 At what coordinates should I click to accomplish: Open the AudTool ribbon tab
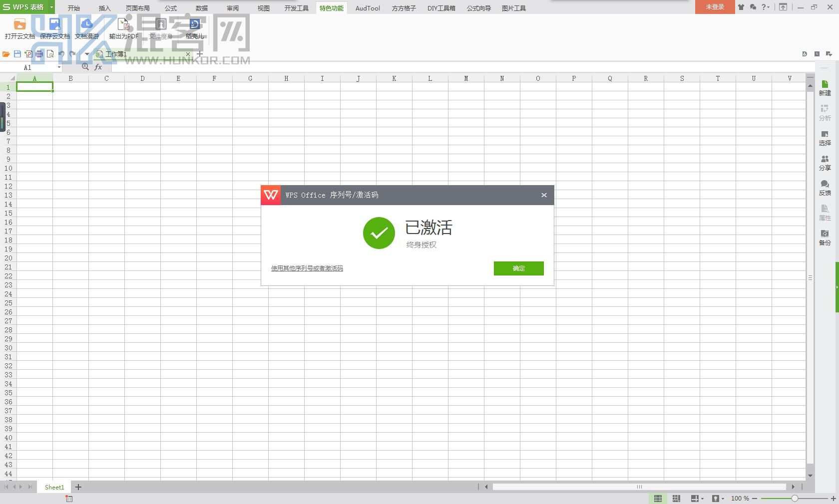coord(368,8)
